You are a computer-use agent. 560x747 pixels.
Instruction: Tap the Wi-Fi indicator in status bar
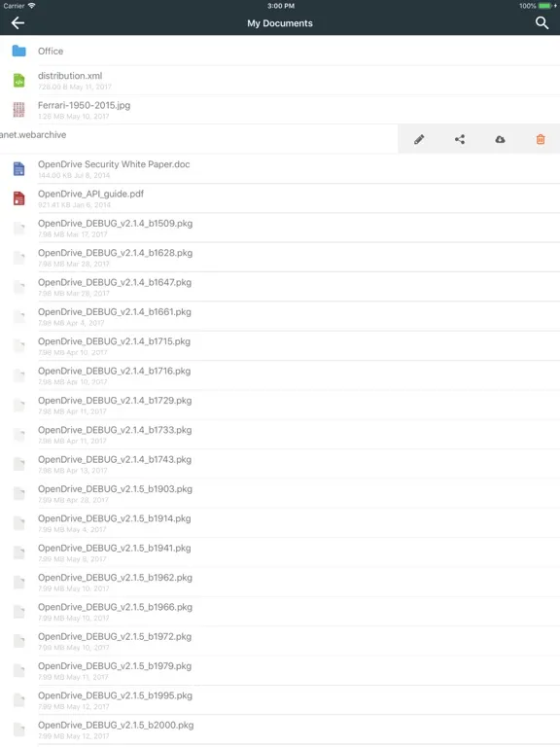(31, 6)
